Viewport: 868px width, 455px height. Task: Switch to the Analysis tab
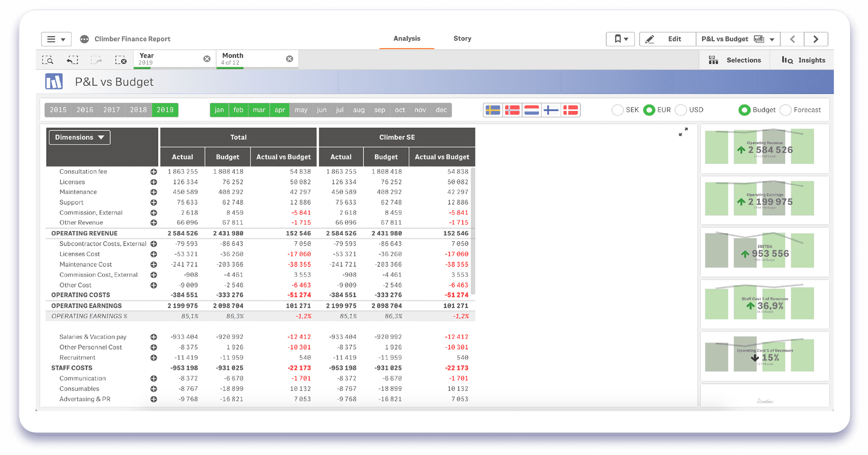click(407, 39)
